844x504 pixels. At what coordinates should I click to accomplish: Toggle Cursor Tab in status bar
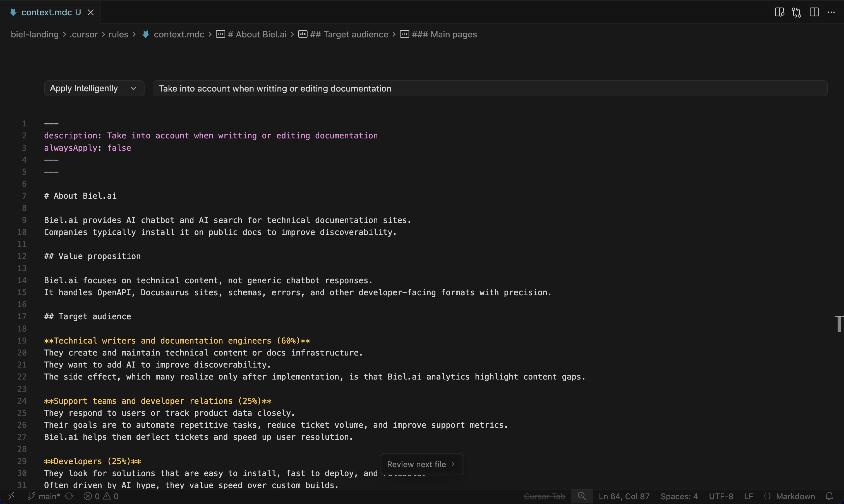pos(545,496)
